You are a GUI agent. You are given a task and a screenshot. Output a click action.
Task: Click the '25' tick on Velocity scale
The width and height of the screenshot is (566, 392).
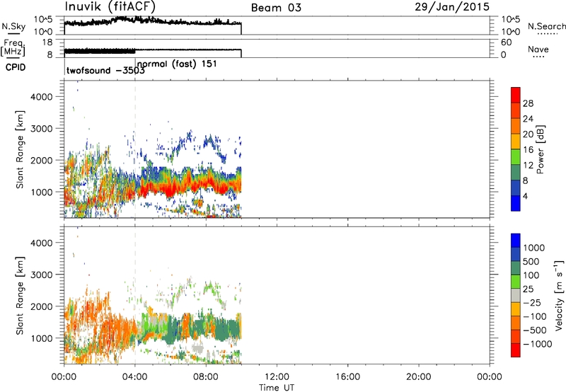[529, 289]
